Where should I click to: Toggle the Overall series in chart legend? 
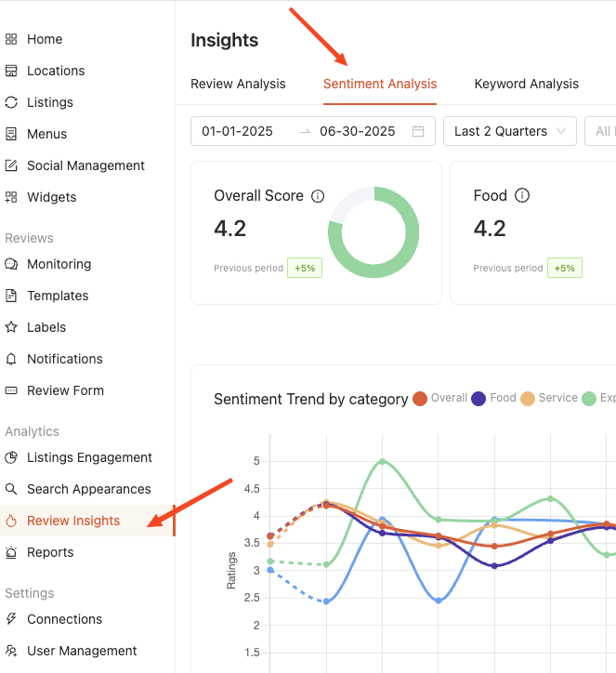click(440, 398)
